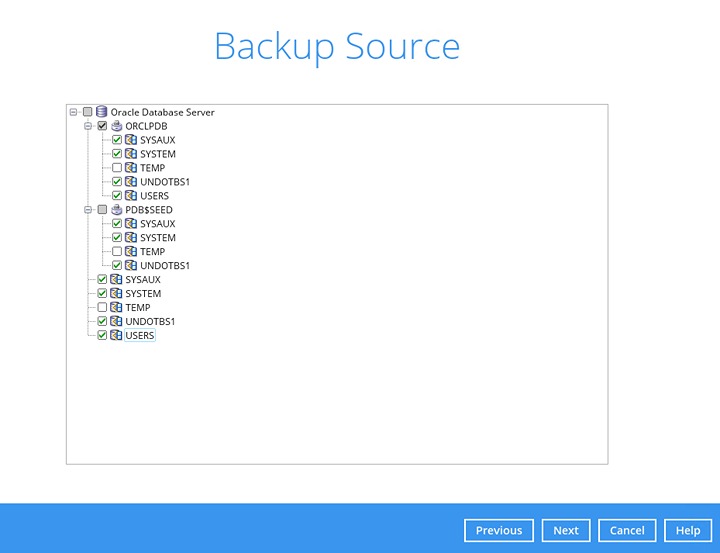Select 'USERS' label under ORCLPDB
720x553 pixels.
coord(155,196)
